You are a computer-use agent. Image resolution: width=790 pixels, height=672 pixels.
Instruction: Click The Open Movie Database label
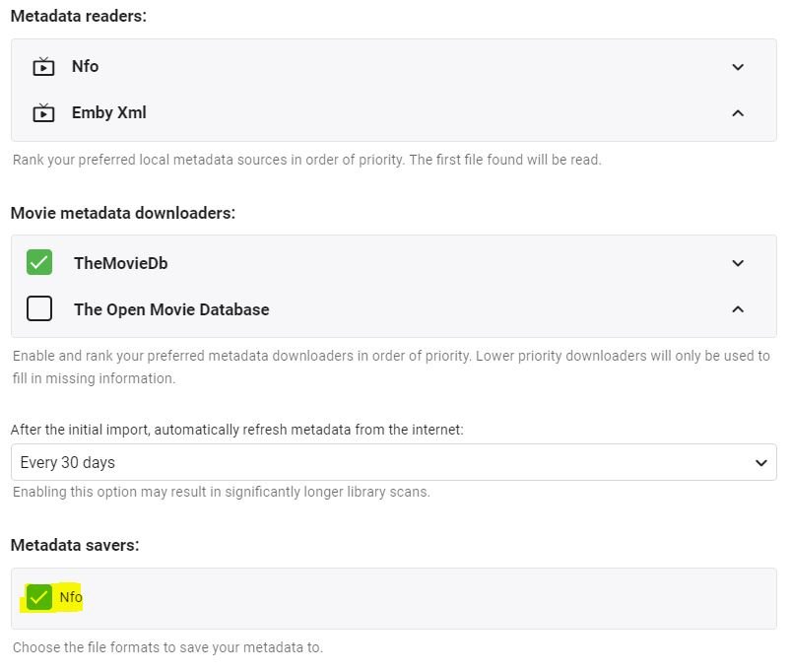click(171, 309)
